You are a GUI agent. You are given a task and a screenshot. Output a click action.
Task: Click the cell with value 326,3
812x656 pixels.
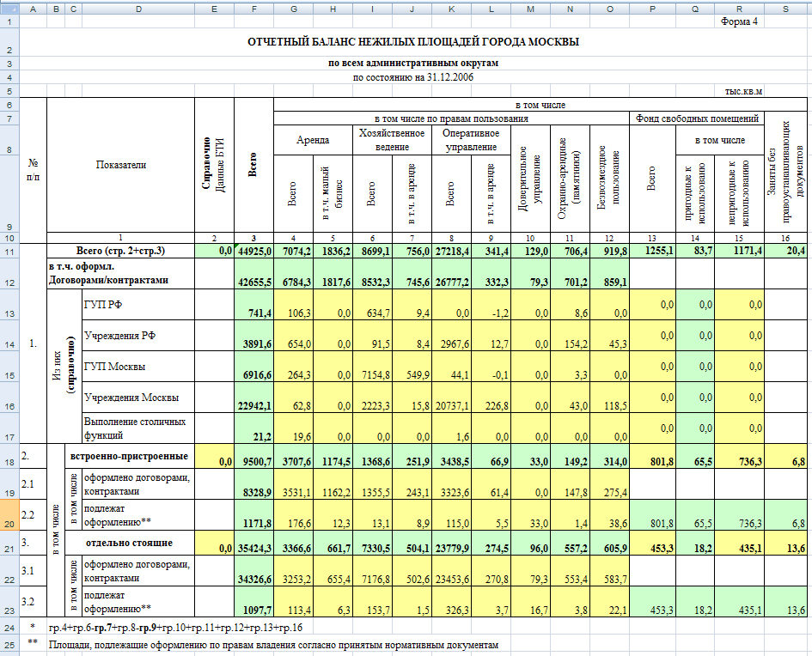(452, 602)
